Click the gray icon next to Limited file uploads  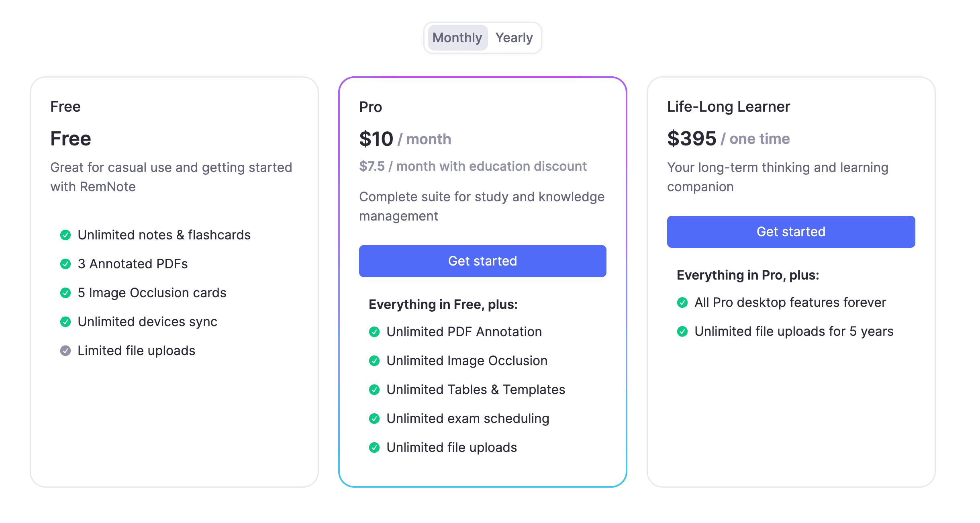coord(66,351)
